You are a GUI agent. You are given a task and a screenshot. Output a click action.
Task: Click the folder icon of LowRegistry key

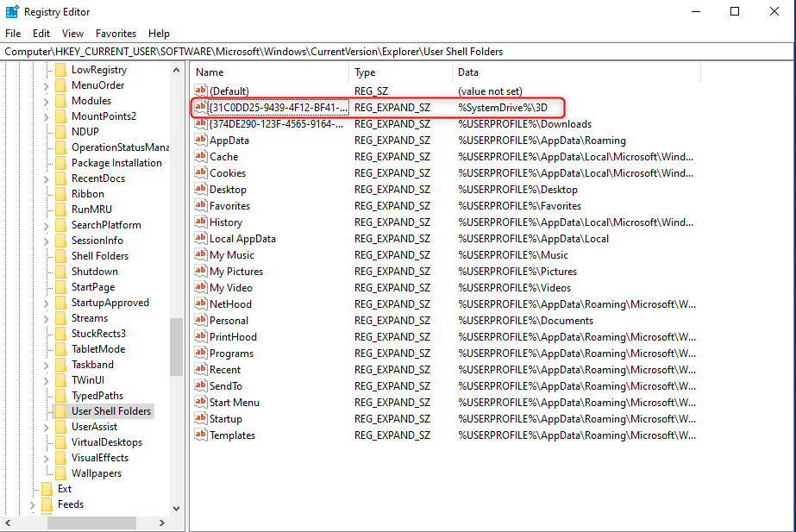(60, 70)
